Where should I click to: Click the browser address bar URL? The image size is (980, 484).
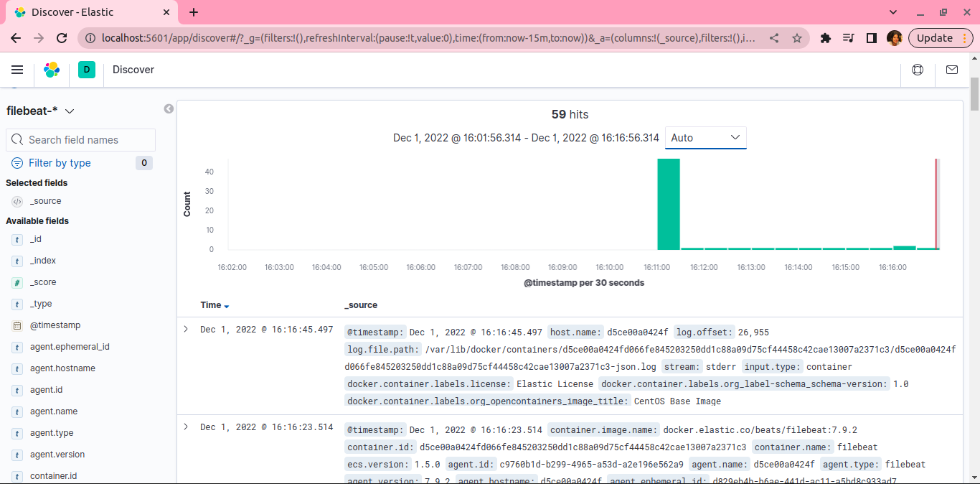click(x=428, y=38)
